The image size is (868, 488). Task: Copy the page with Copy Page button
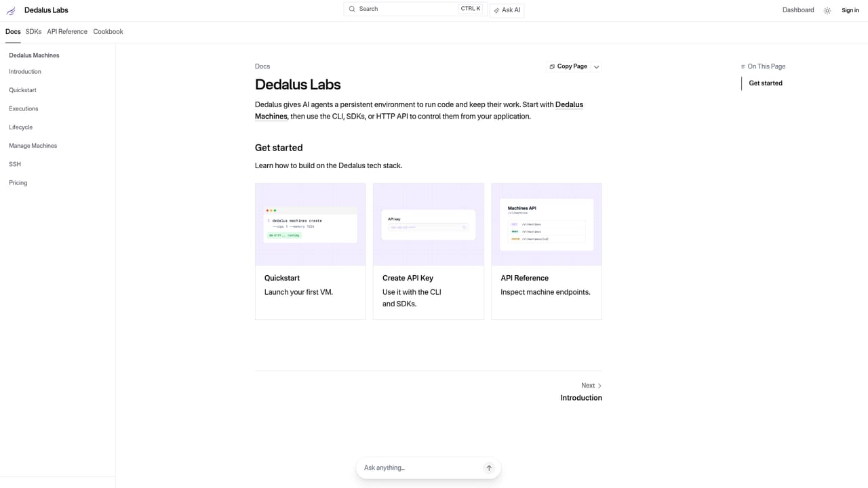click(x=568, y=66)
